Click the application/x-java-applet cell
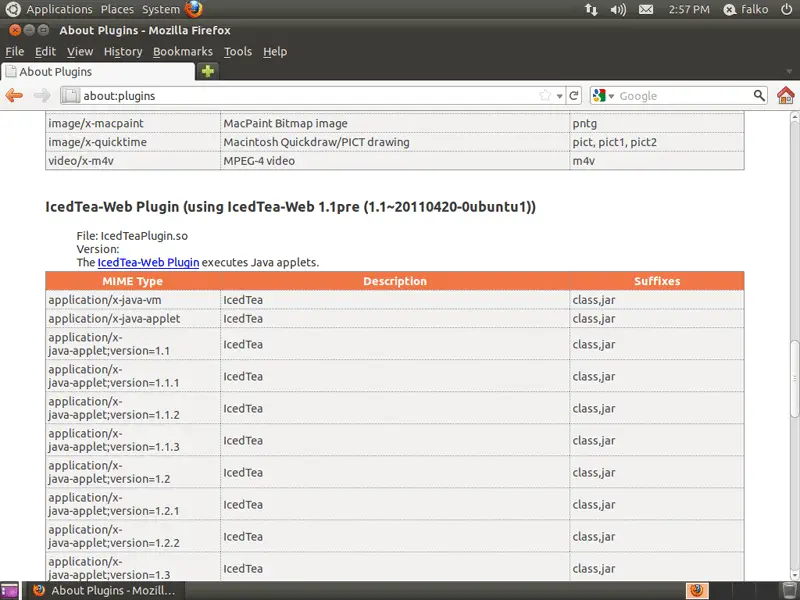Screen dimensions: 800x600 coord(133,319)
